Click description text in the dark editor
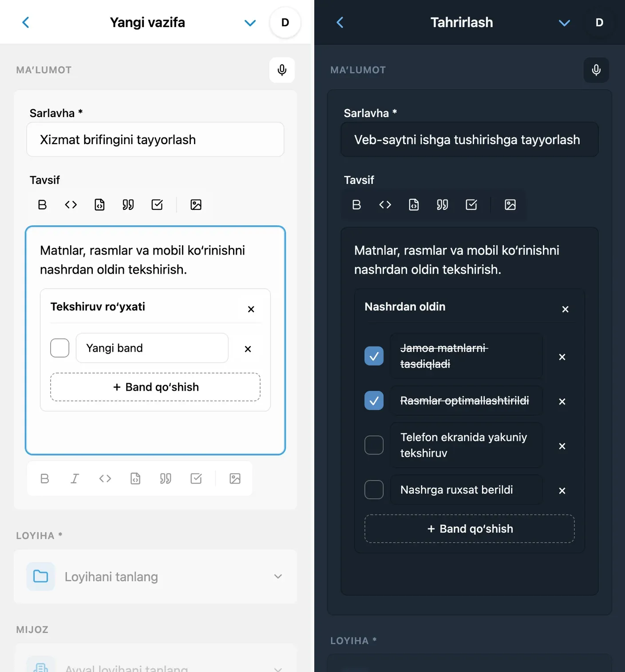Screen dimensions: 625x672 click(x=457, y=260)
